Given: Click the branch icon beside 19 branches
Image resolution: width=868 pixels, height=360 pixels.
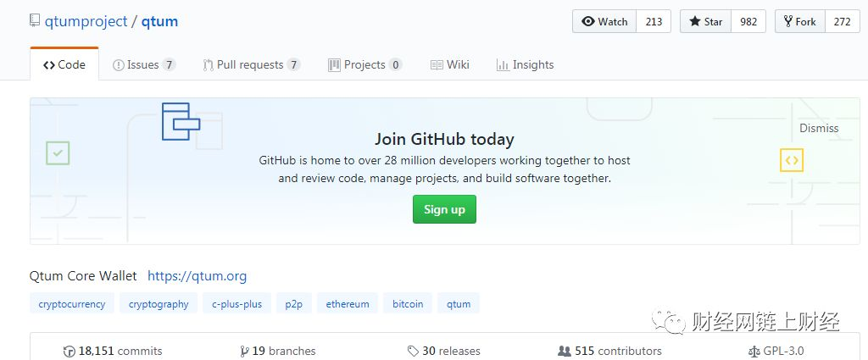Looking at the screenshot, I should [x=244, y=352].
